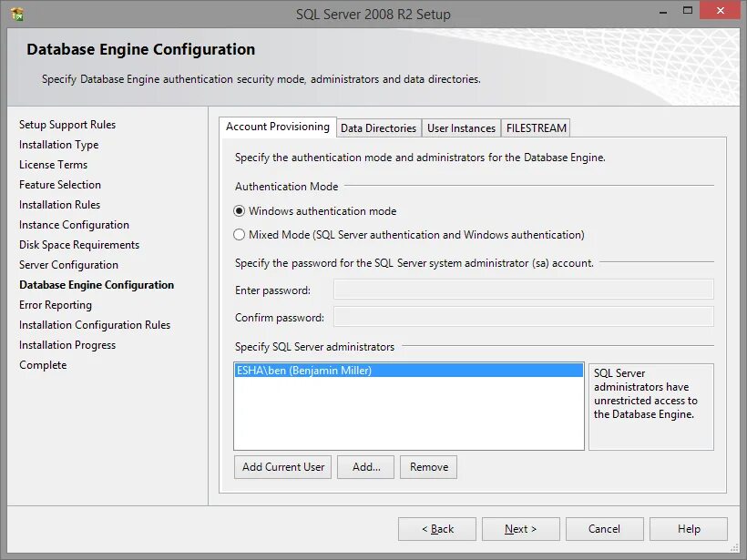Select ESHA\ben (Benjamin Miller) administrator entry

click(x=409, y=371)
